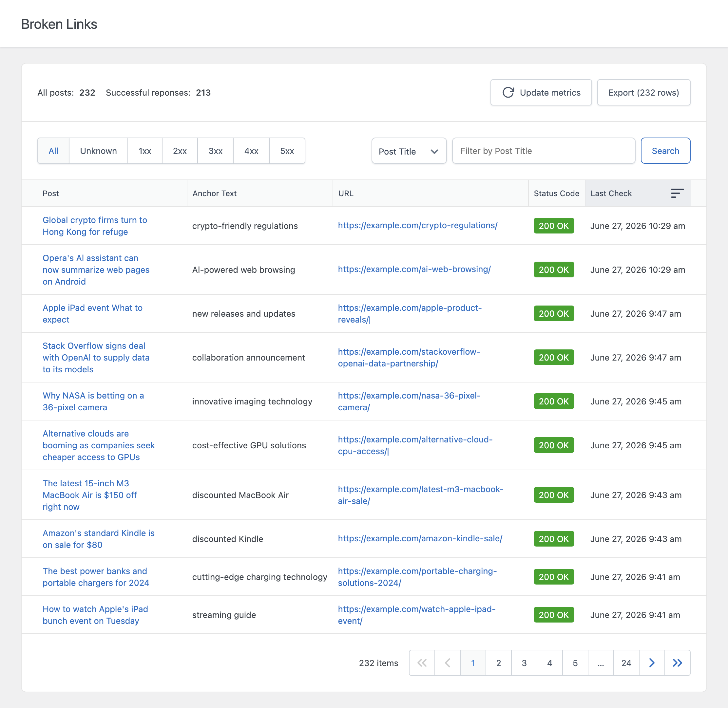The height and width of the screenshot is (708, 728).
Task: Open the crypto-regulations URL link
Action: point(417,225)
